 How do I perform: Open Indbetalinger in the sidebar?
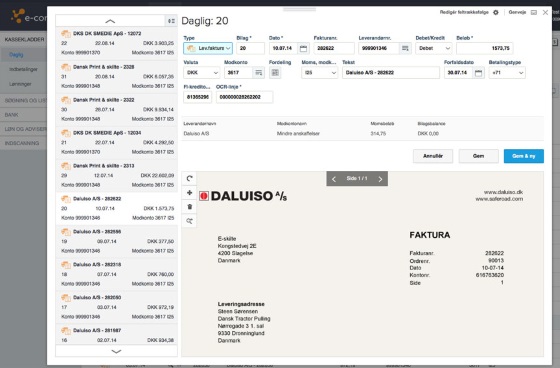pos(23,69)
